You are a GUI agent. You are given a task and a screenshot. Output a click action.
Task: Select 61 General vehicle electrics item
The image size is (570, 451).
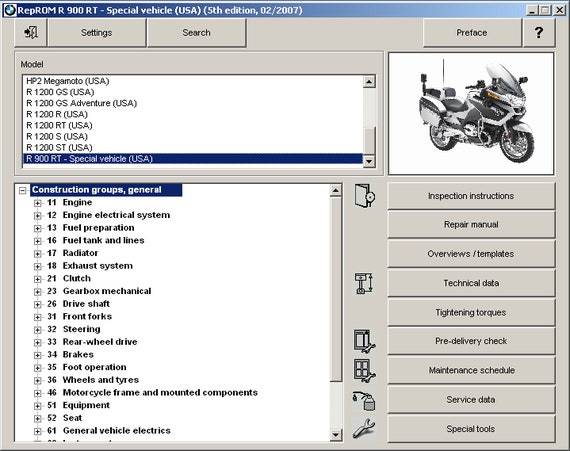tap(109, 431)
